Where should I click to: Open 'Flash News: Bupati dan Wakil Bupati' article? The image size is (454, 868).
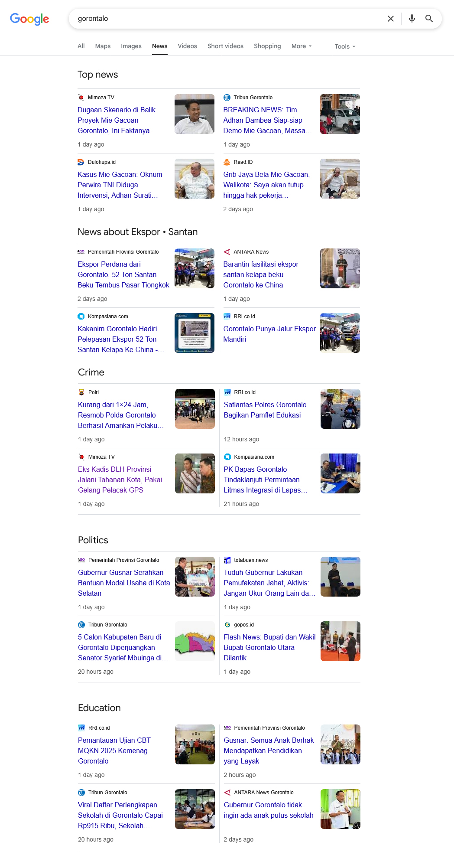[269, 648]
